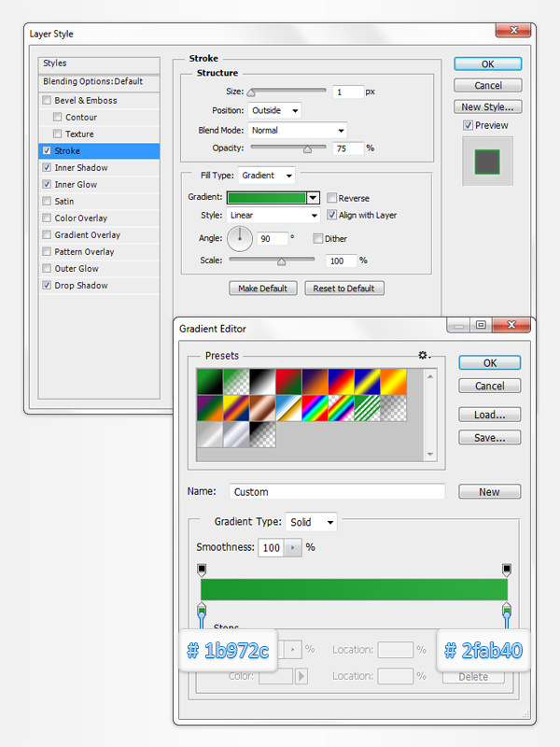Pick the black-to-white gradient preset
Image resolution: width=560 pixels, height=747 pixels.
click(263, 382)
